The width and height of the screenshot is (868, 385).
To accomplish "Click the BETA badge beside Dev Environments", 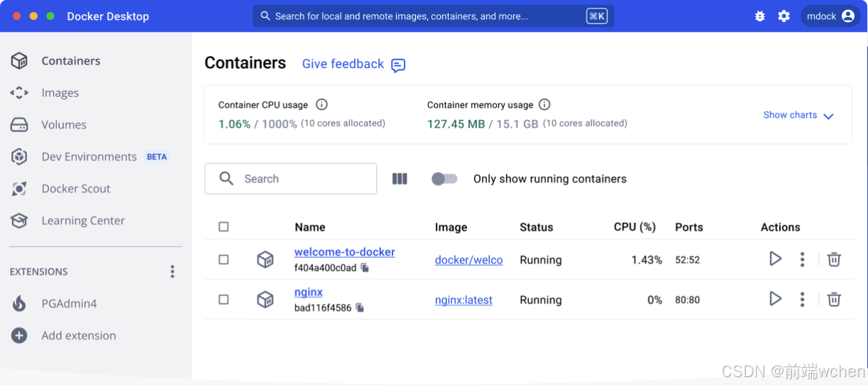I will click(157, 157).
